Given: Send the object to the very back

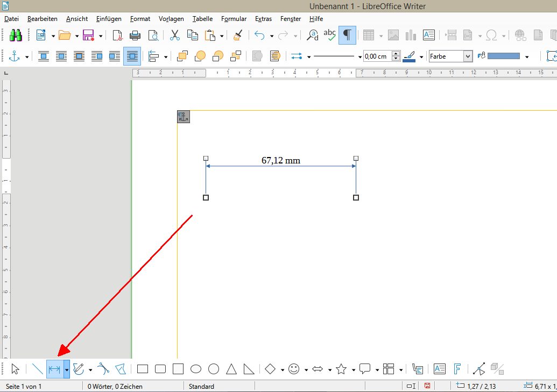Looking at the screenshot, I should coord(236,56).
